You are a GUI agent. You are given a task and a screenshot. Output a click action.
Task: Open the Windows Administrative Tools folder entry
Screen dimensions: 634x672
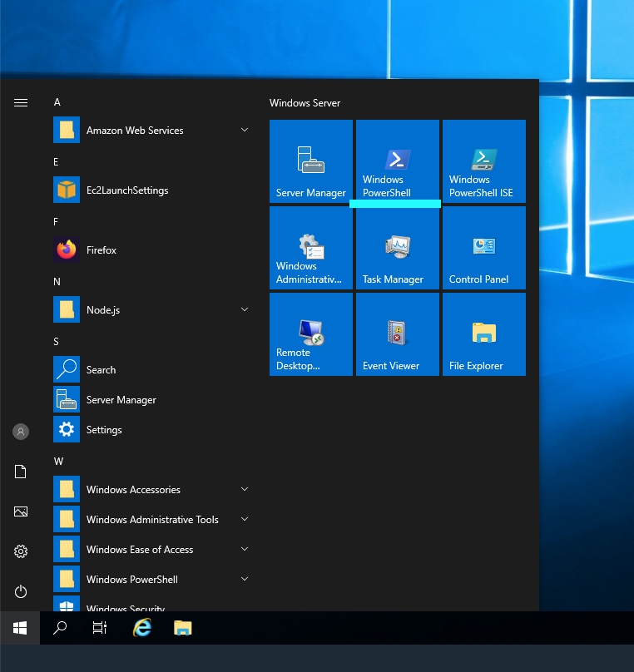(152, 519)
